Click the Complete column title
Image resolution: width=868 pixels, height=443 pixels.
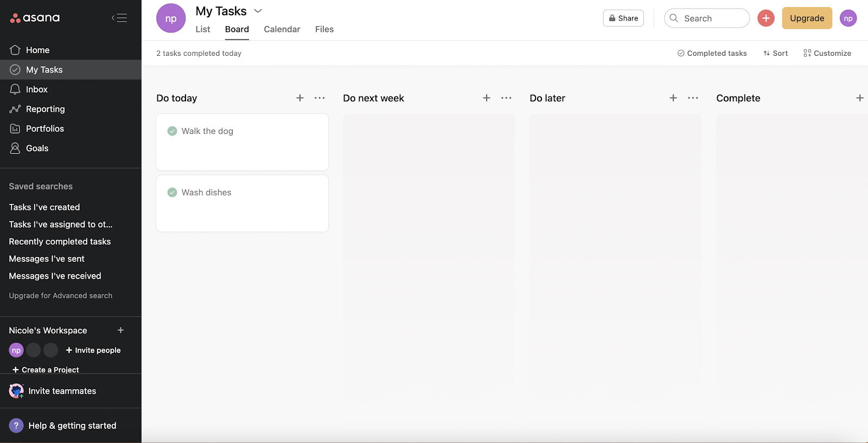click(738, 98)
